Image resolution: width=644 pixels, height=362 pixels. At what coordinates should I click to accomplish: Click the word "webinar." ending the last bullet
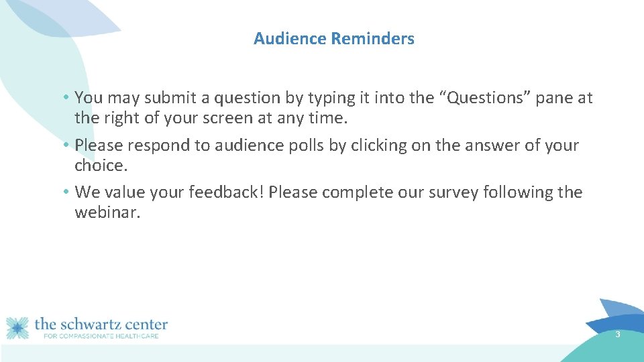tap(108, 213)
